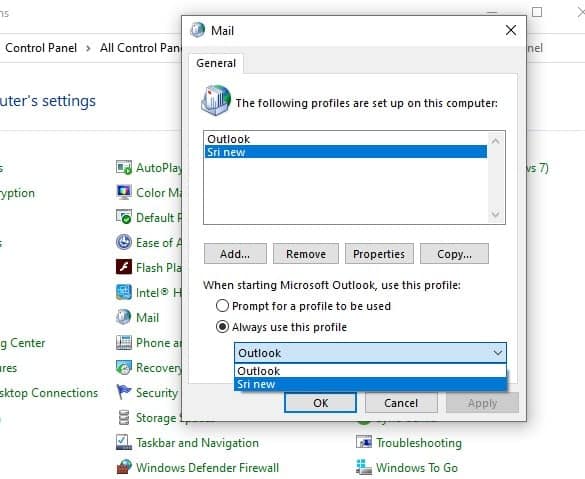This screenshot has height=479, width=585.
Task: Open Flash Player icon in Control Panel
Action: 123,267
